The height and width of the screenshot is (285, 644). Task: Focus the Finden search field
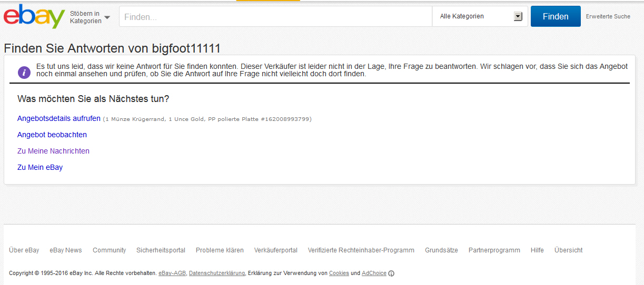pos(275,17)
